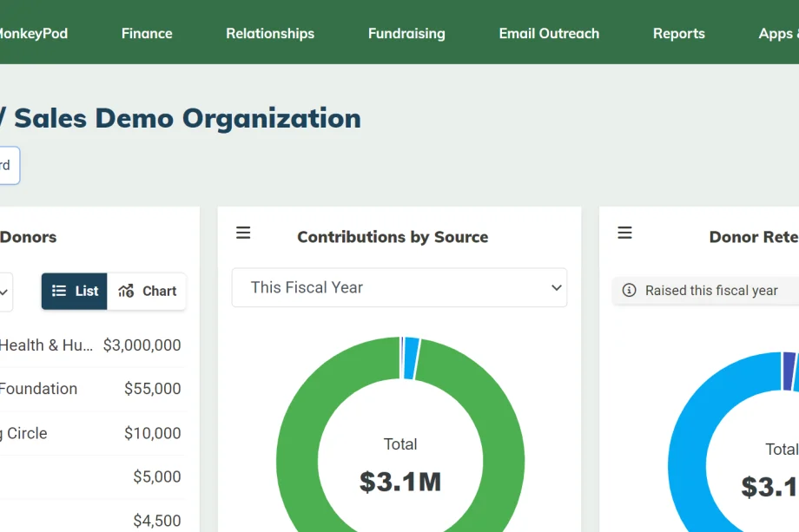Click the Raised this fiscal year label
Viewport: 799px width, 532px height.
click(711, 291)
